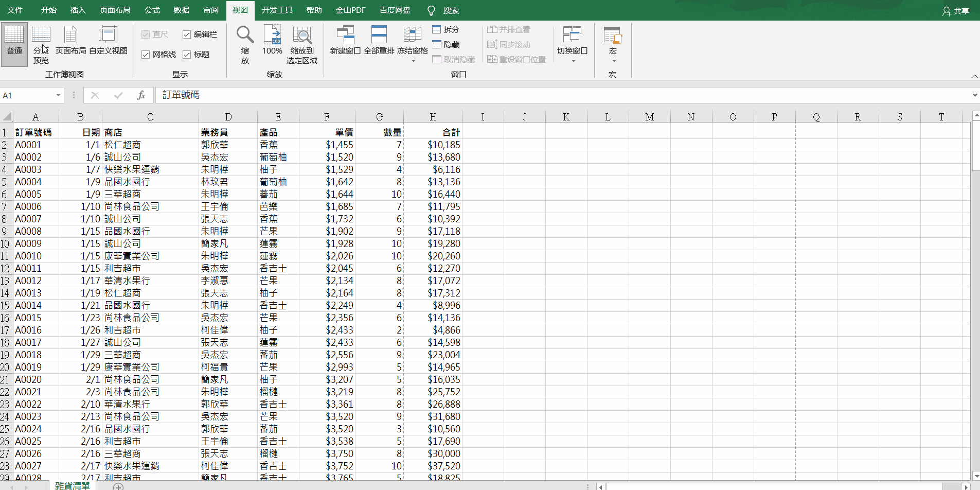
Task: Switch to Normal (普通) workbook view
Action: (x=14, y=44)
